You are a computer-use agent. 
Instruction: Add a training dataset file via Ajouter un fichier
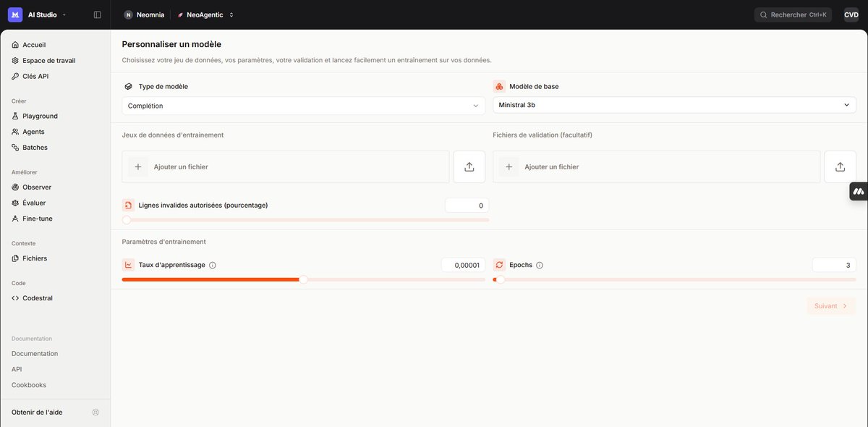[x=286, y=167]
